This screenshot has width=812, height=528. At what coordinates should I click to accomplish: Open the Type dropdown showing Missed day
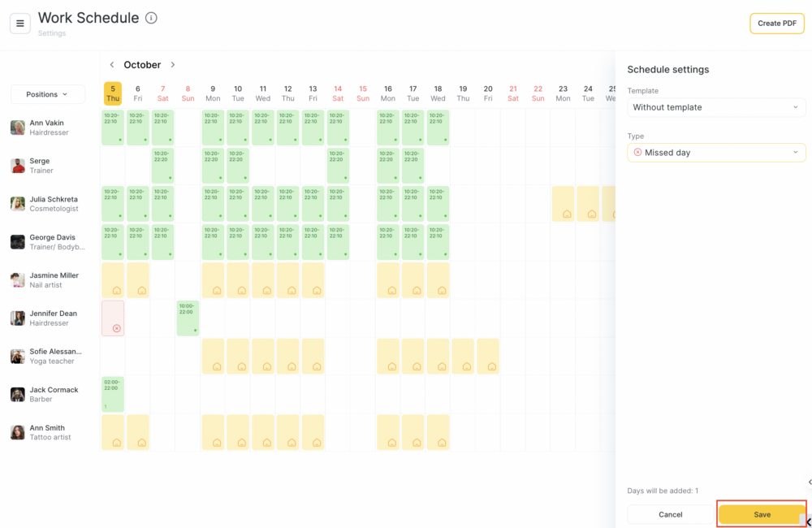click(x=716, y=153)
